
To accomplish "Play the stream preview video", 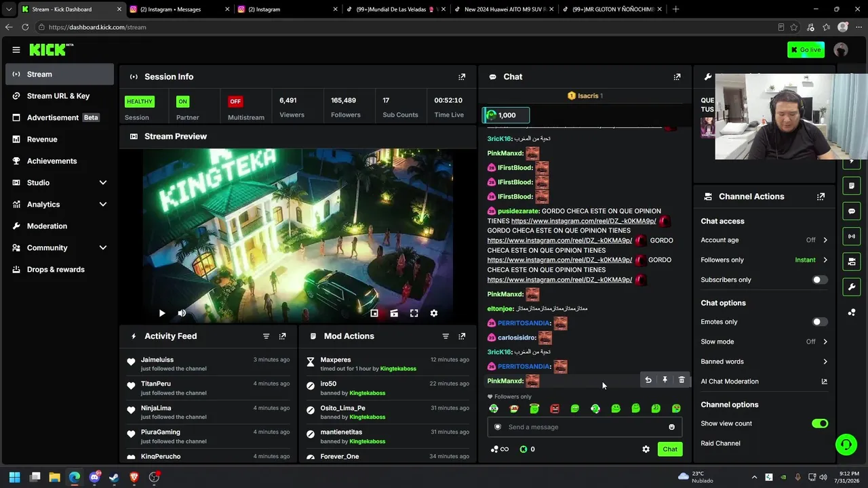I will (162, 313).
